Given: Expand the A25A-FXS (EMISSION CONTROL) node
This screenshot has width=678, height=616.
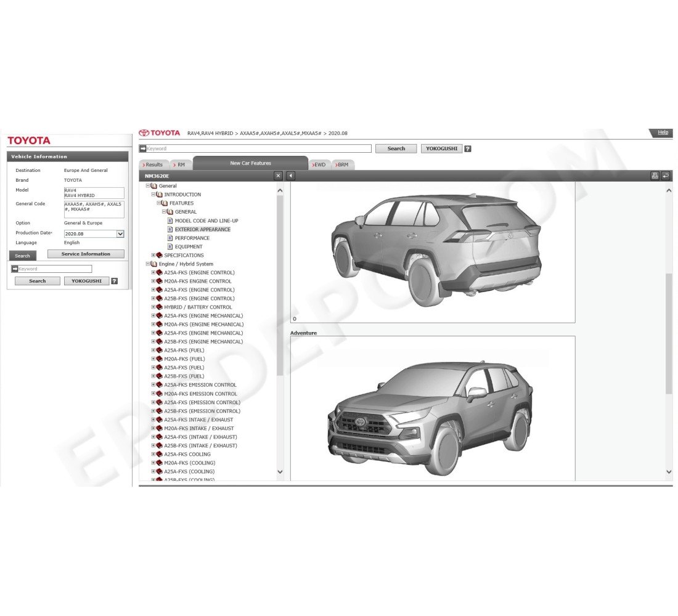Looking at the screenshot, I should [153, 402].
